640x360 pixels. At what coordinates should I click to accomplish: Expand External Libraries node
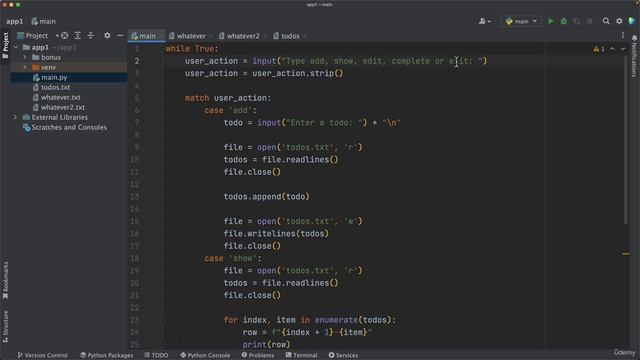(x=16, y=118)
